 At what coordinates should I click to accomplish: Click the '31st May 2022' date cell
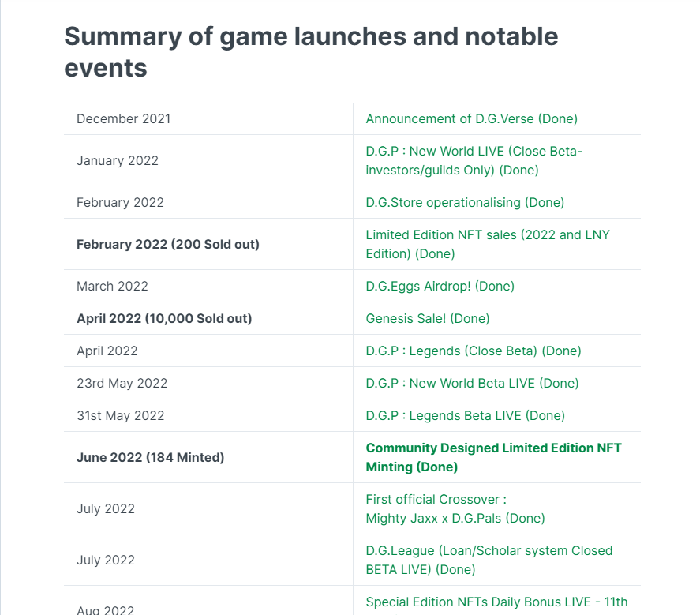120,416
